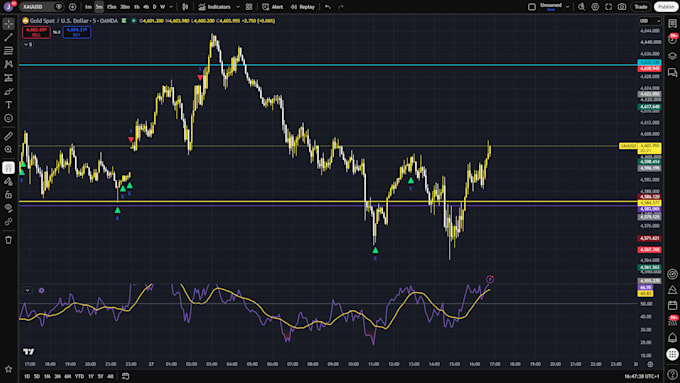Select the brush drawing tool
This screenshot has width=680, height=383.
pos(8,92)
